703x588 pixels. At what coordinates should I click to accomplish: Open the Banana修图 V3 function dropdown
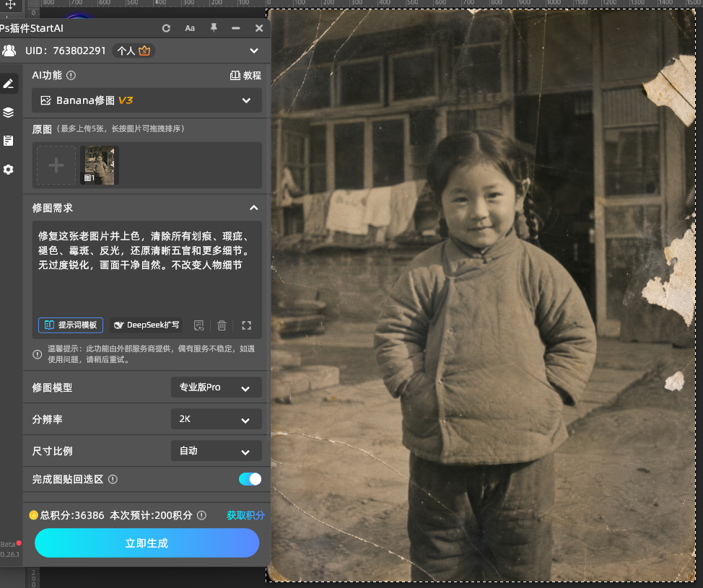click(147, 100)
